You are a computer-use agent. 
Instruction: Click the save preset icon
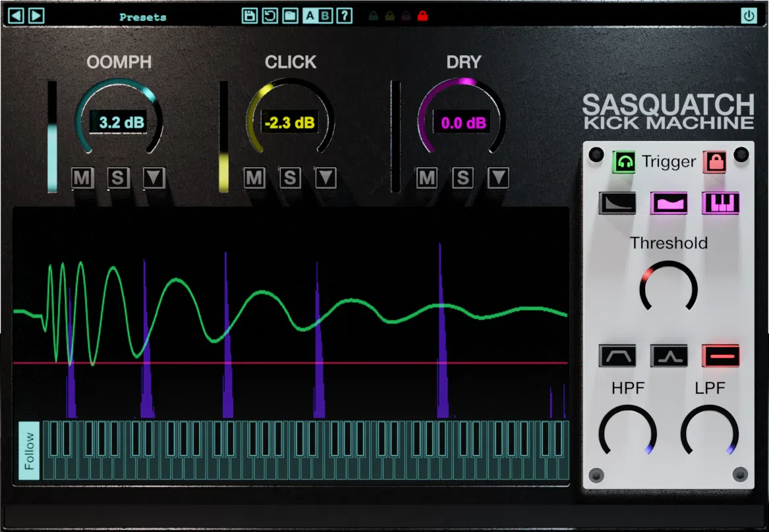pyautogui.click(x=250, y=16)
